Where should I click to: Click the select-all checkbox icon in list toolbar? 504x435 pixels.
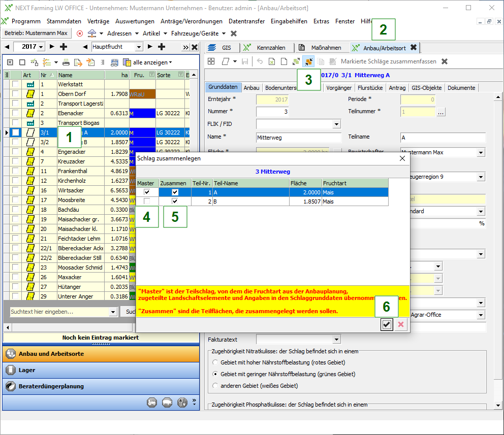(x=10, y=62)
